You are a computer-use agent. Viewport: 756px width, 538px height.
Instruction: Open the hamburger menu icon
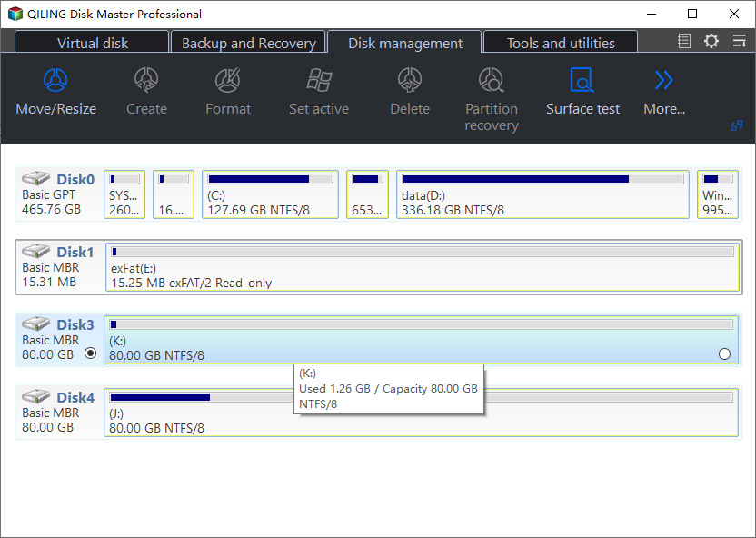(x=739, y=41)
